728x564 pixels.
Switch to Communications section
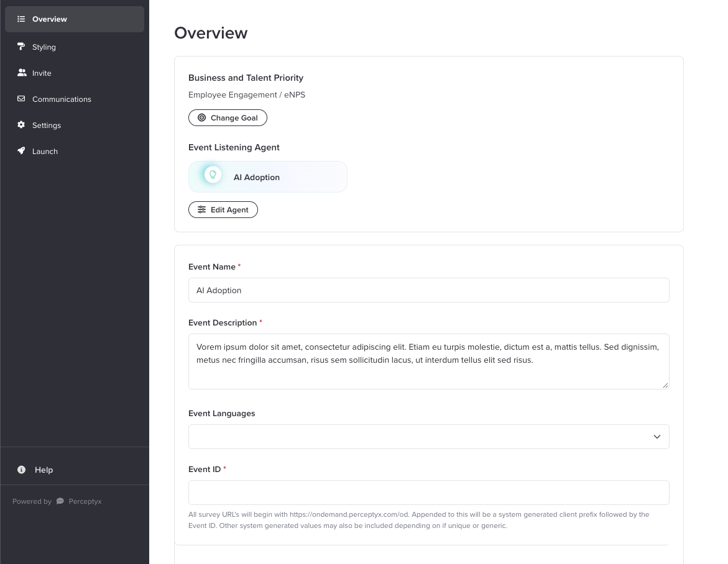click(x=74, y=99)
